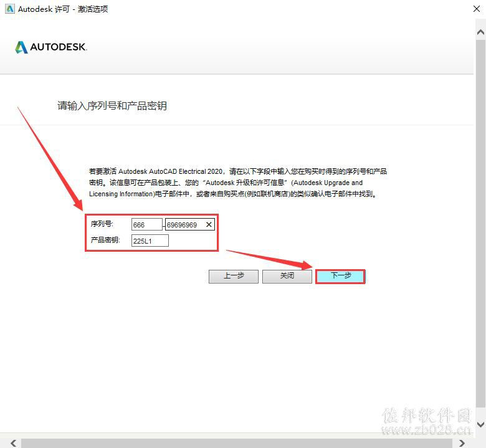The width and height of the screenshot is (486, 448).
Task: Focus the product key field 225L1
Action: pos(150,241)
